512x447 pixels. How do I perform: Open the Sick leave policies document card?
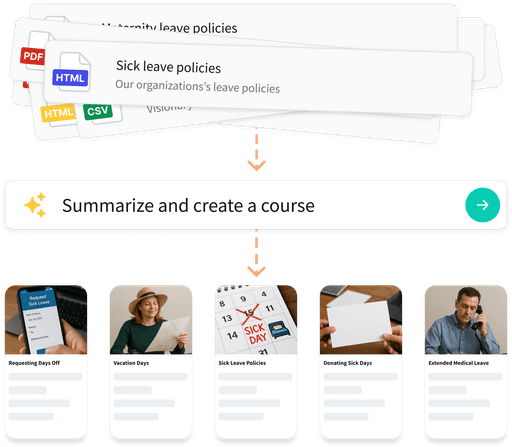[258, 78]
